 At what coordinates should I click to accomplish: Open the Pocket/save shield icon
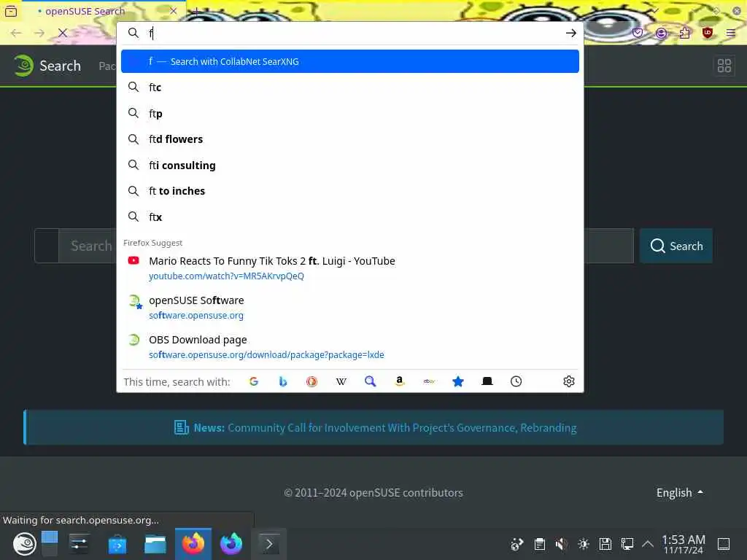tap(638, 33)
